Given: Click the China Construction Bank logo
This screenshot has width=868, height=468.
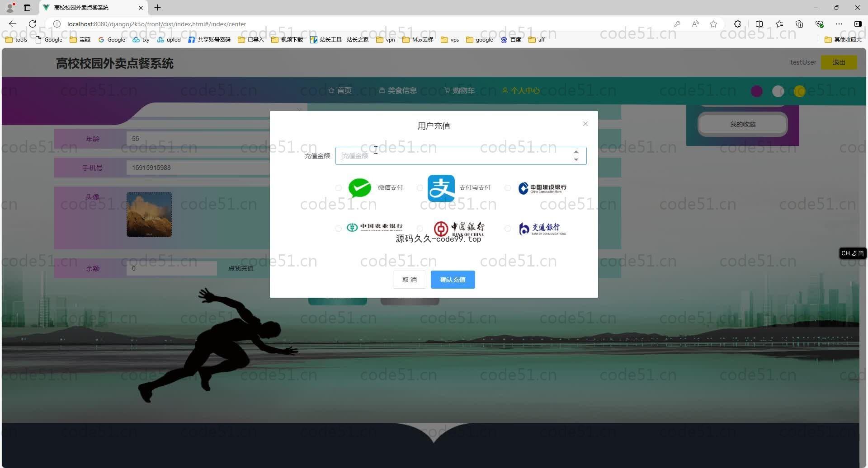Looking at the screenshot, I should click(x=542, y=188).
